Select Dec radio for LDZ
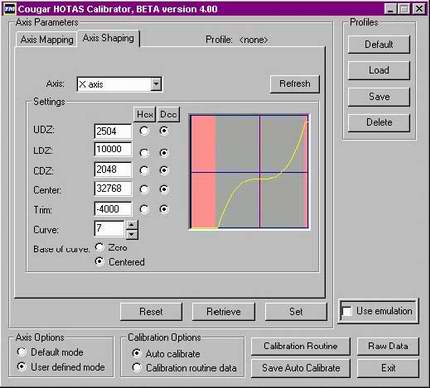 pos(163,152)
